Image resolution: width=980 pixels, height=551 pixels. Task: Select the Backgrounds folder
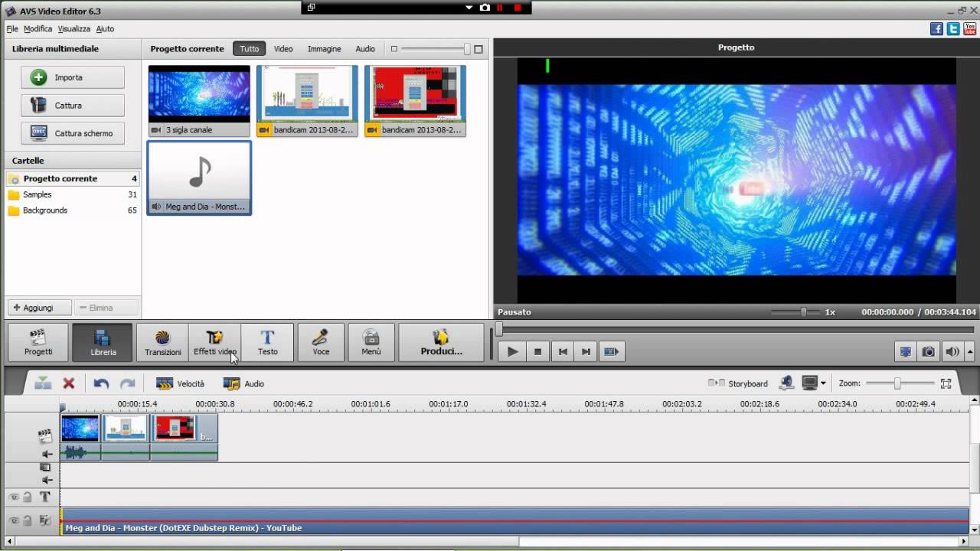[72, 210]
